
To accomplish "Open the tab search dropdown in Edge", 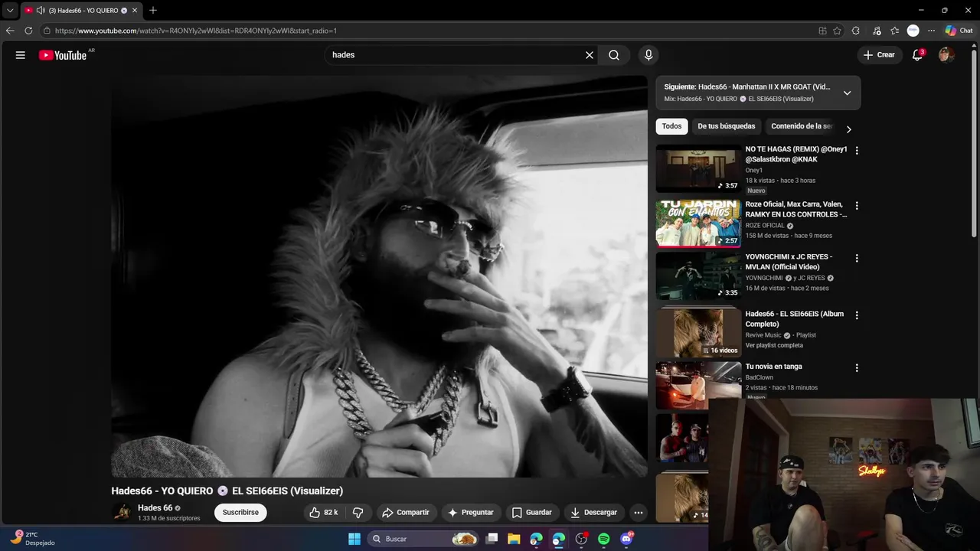I will point(10,11).
